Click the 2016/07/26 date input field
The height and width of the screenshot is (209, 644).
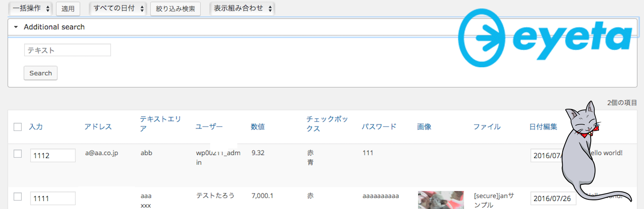(x=553, y=198)
